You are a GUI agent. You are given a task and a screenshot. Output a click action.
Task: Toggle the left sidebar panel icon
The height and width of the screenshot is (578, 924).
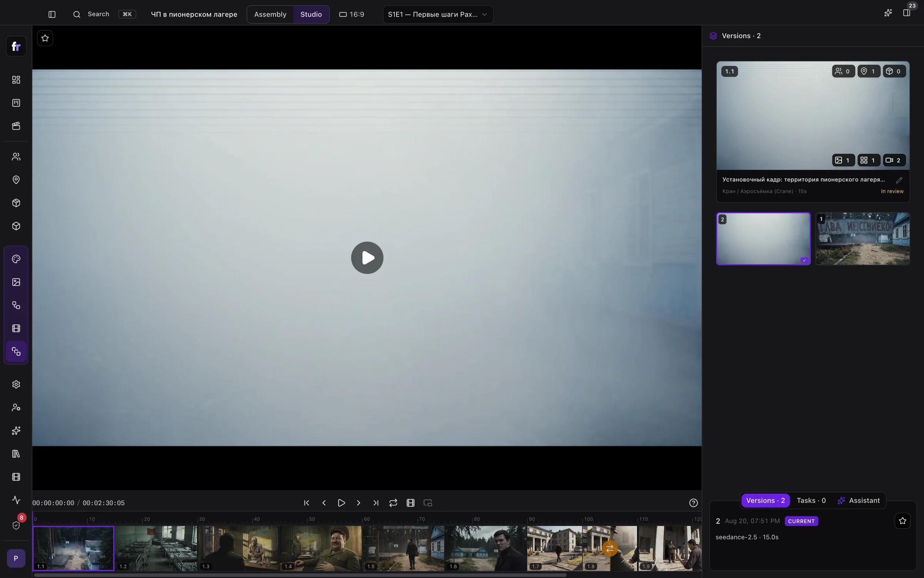pyautogui.click(x=52, y=14)
